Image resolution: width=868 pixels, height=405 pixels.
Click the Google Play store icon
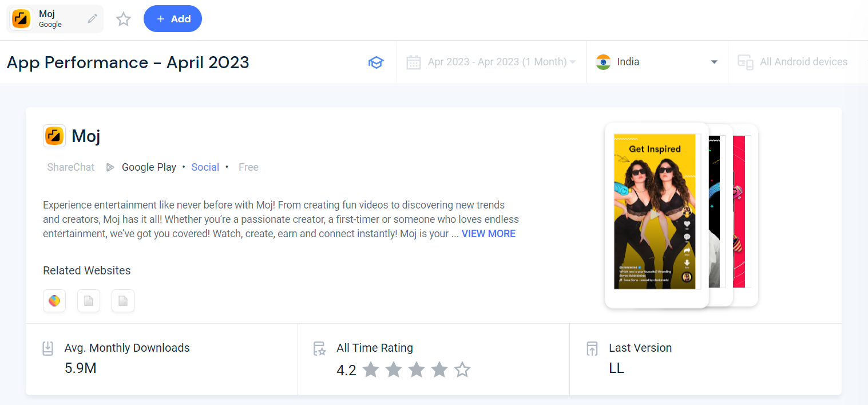[x=110, y=167]
